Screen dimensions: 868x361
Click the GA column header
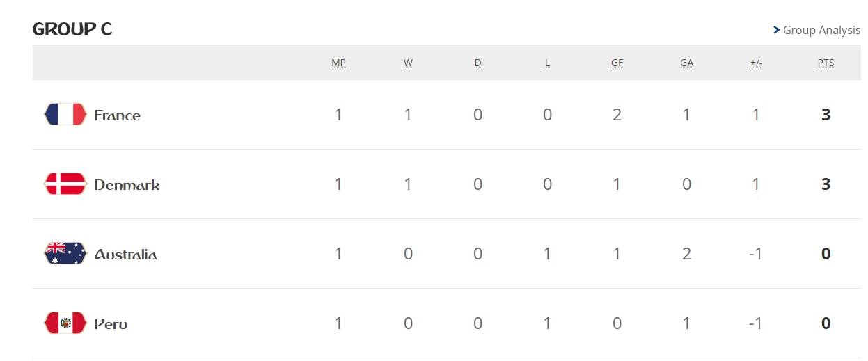(686, 63)
